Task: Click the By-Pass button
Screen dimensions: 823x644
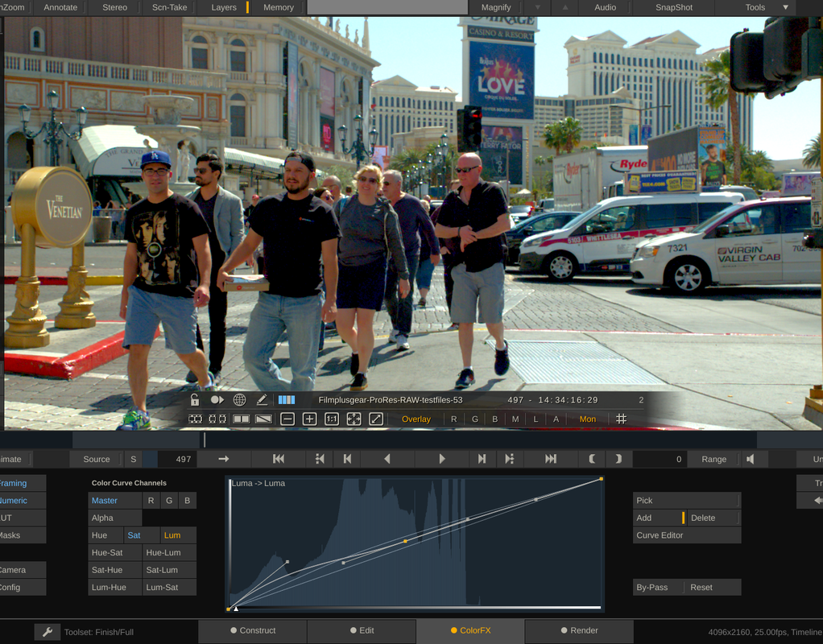Action: click(x=658, y=588)
